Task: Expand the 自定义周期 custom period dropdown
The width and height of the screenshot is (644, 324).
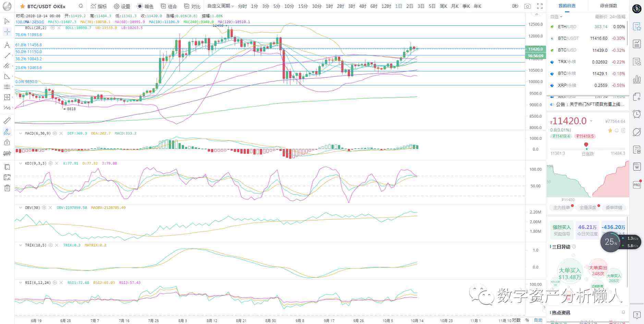Action: click(221, 6)
